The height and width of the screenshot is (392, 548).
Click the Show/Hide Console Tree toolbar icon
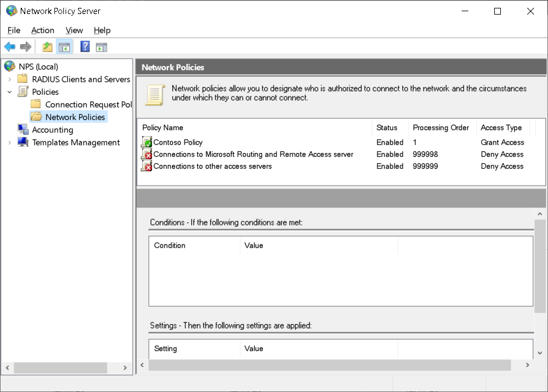[64, 47]
